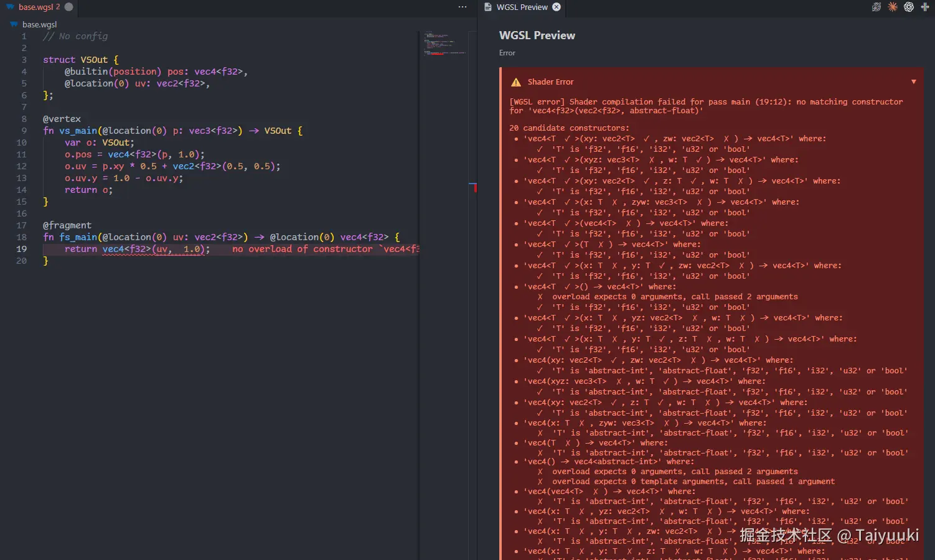Image resolution: width=935 pixels, height=560 pixels.
Task: Click the WGSL logo in the breadcrumb bar
Action: [13, 24]
